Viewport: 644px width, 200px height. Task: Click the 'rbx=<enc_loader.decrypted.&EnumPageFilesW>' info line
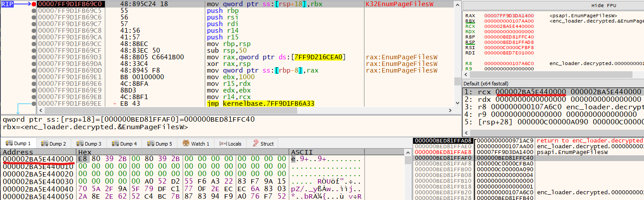point(95,127)
